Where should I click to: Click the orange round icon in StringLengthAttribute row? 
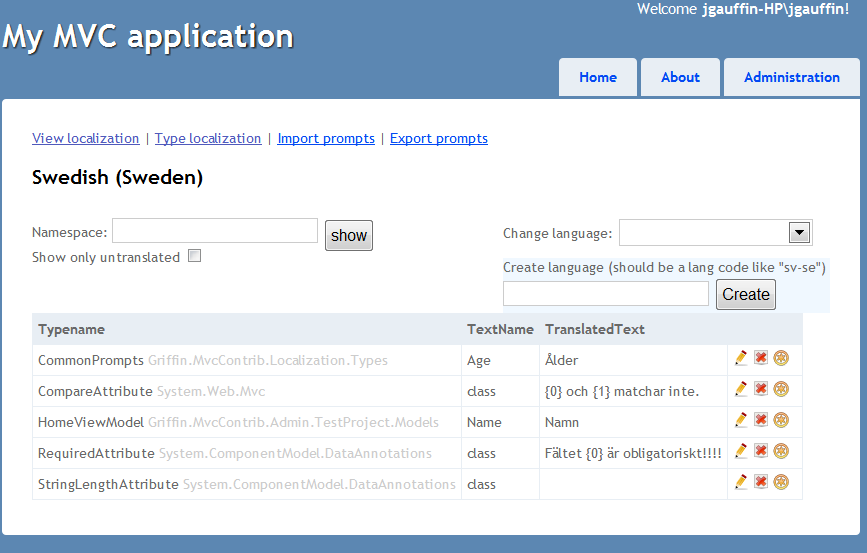click(781, 482)
